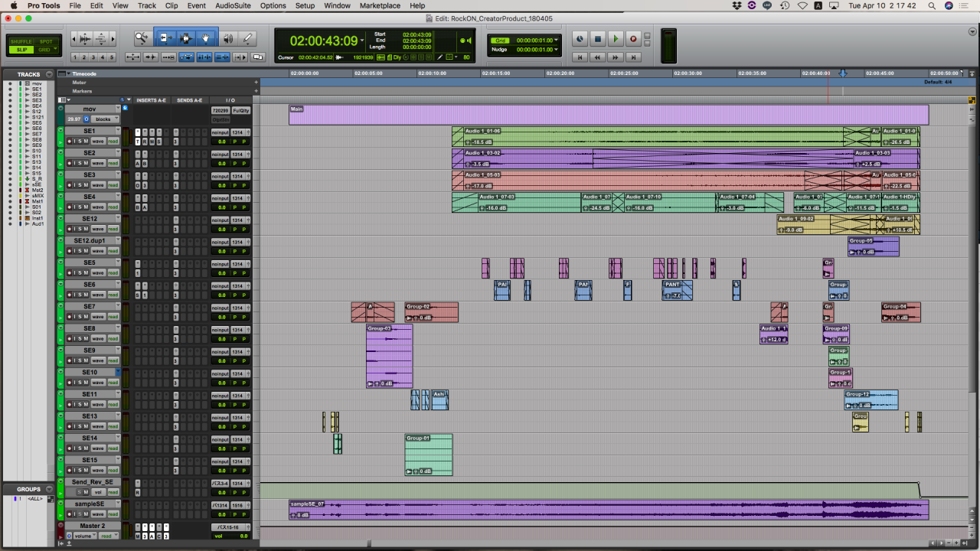
Task: Recall Zoom Preset 3
Action: coord(93,57)
